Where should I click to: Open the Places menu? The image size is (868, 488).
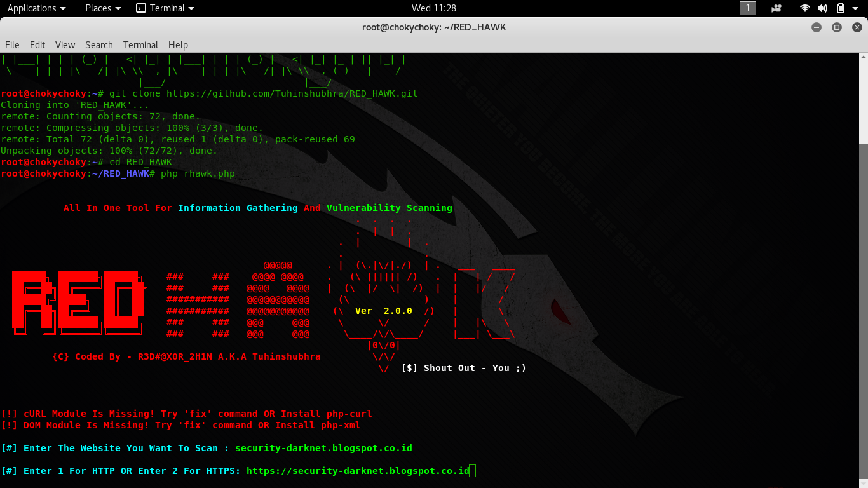[x=103, y=8]
